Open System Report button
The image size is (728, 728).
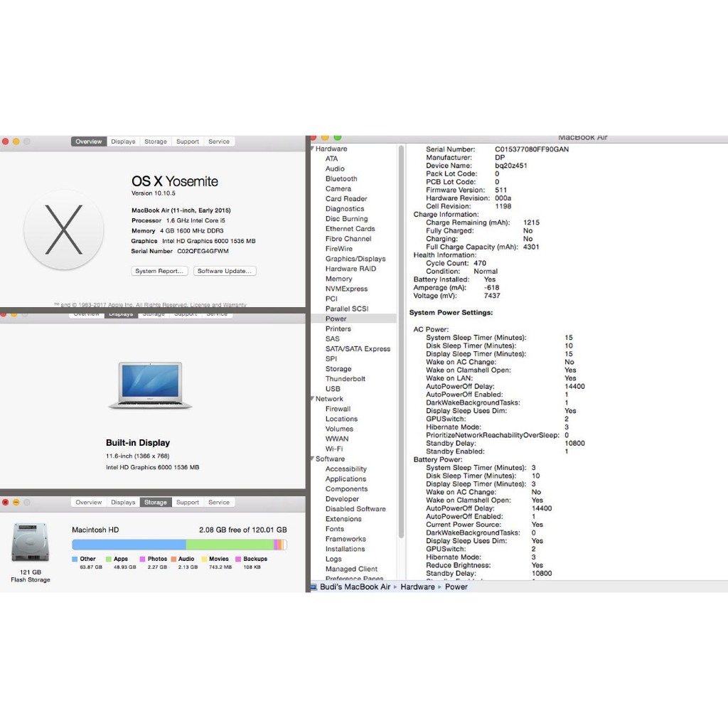pyautogui.click(x=159, y=271)
